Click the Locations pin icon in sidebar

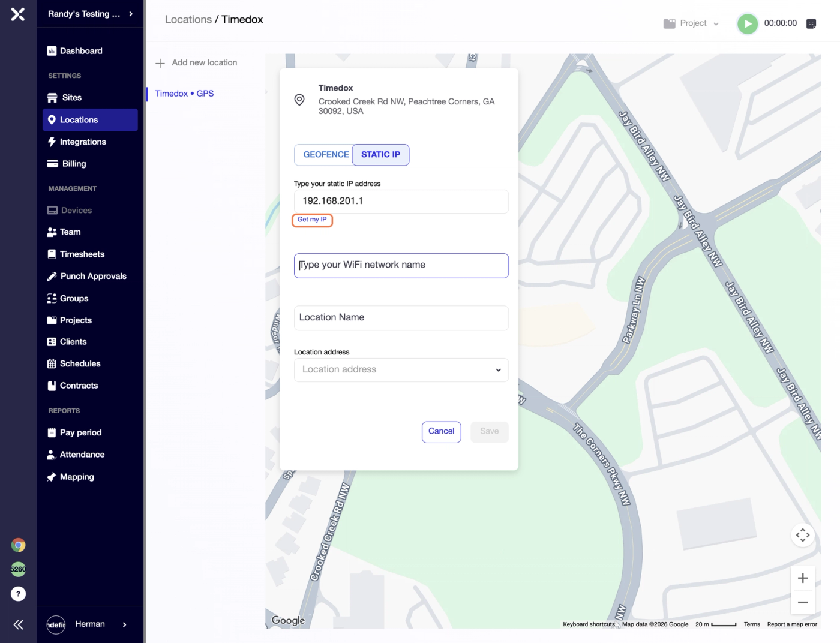pos(52,120)
